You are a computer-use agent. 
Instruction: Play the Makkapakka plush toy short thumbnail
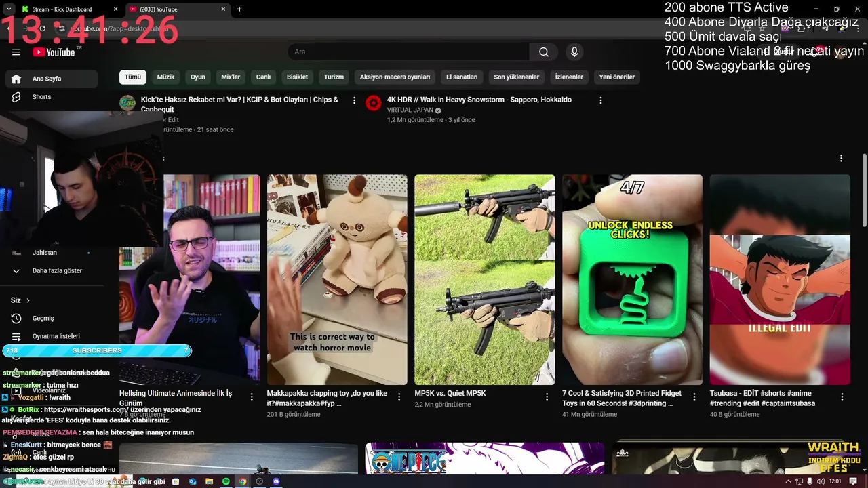coord(337,279)
